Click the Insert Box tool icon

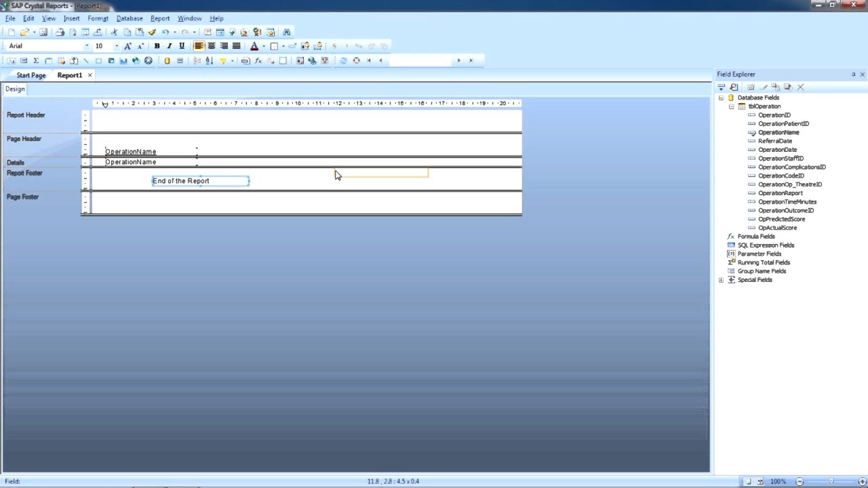pos(98,60)
